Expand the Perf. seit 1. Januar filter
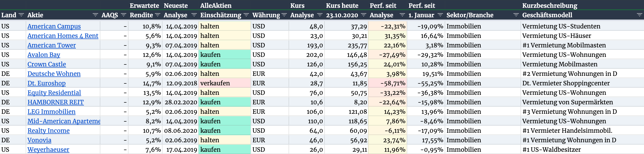The height and width of the screenshot is (154, 644). 440,15
